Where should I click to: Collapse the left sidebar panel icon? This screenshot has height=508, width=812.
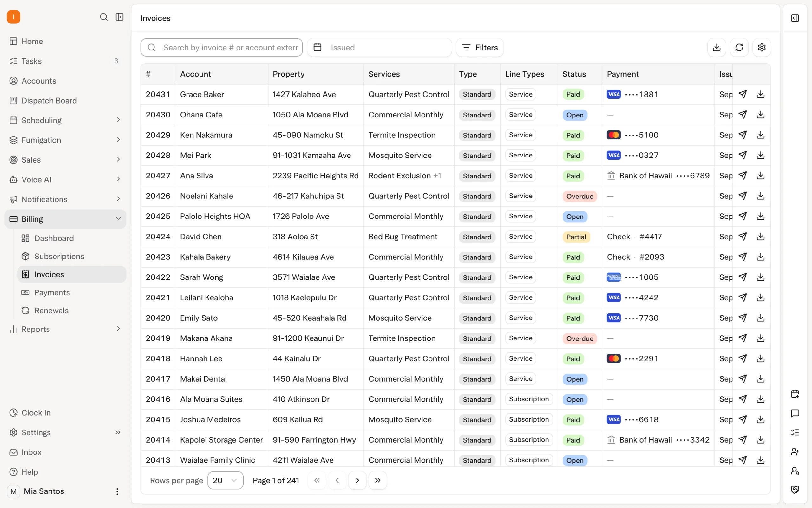pyautogui.click(x=120, y=17)
